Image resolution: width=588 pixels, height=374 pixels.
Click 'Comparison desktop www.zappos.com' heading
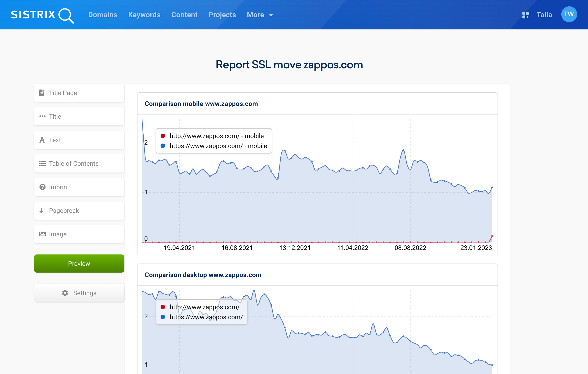[203, 275]
